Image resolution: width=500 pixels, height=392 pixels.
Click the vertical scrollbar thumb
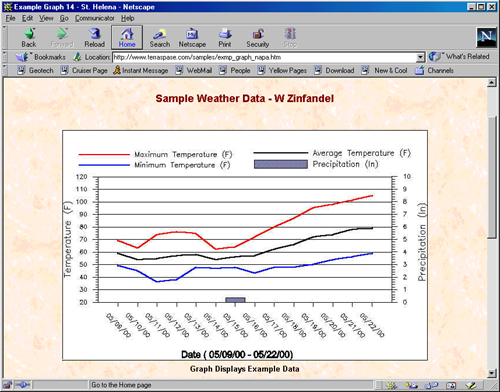coord(492,177)
